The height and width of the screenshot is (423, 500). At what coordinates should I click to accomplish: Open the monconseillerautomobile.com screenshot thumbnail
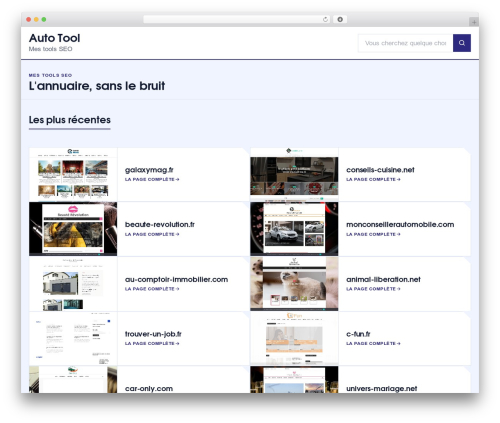294,229
